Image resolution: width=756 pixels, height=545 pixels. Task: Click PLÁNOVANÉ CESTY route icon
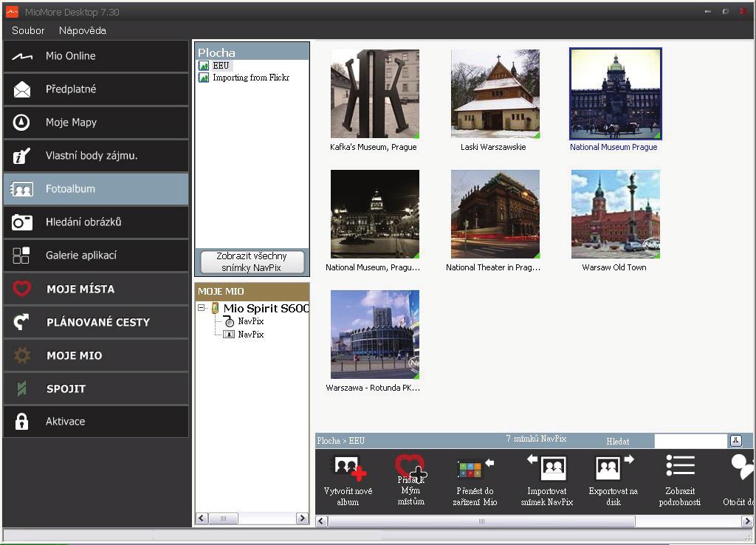[21, 322]
